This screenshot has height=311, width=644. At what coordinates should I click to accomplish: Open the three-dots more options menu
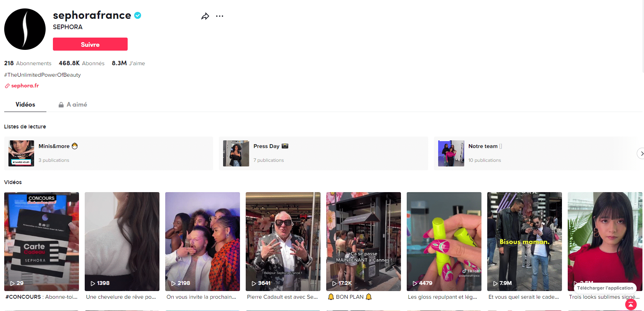[220, 16]
